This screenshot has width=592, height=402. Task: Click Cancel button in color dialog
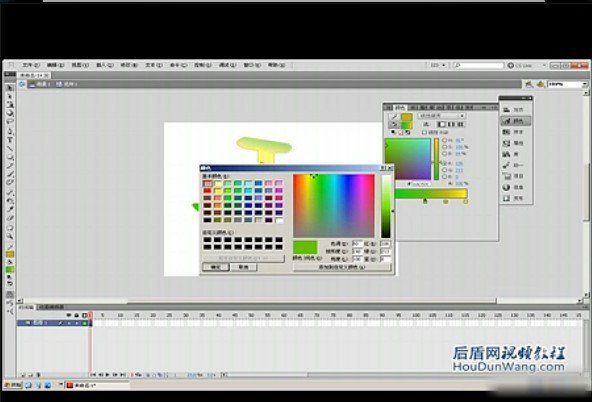(244, 267)
